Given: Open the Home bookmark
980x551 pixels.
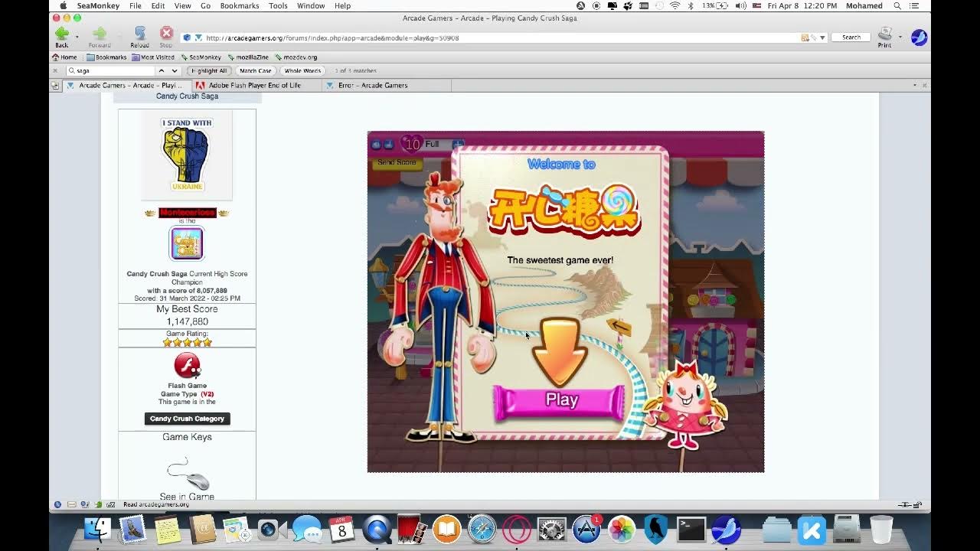Looking at the screenshot, I should [x=64, y=57].
